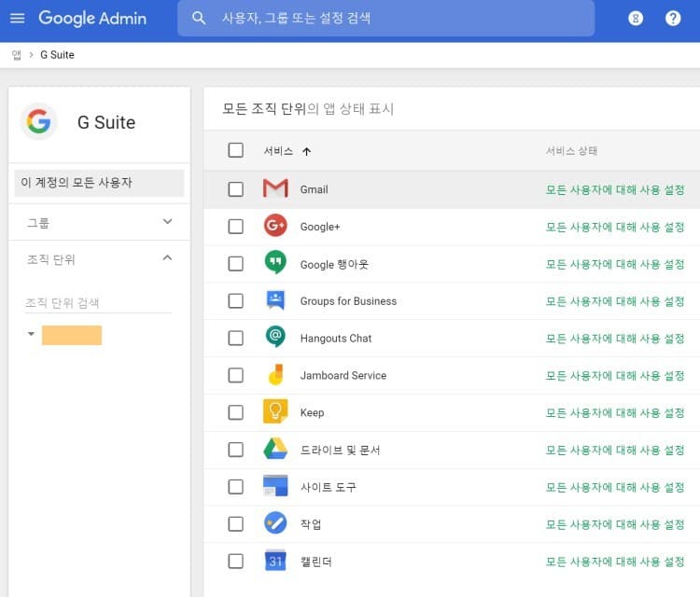Click the Google+ service icon
Image resolution: width=700 pixels, height=597 pixels.
[x=275, y=226]
